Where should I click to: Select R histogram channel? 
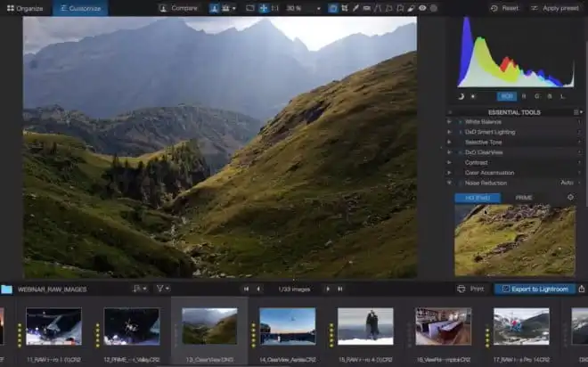[524, 96]
